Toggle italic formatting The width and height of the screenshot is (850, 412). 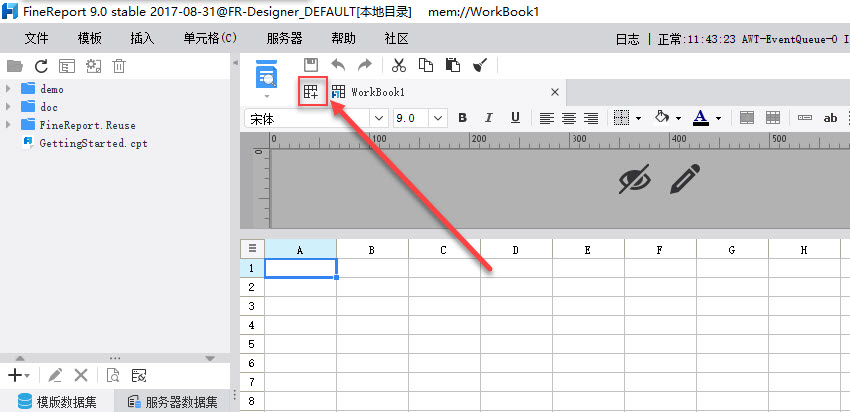pos(489,118)
